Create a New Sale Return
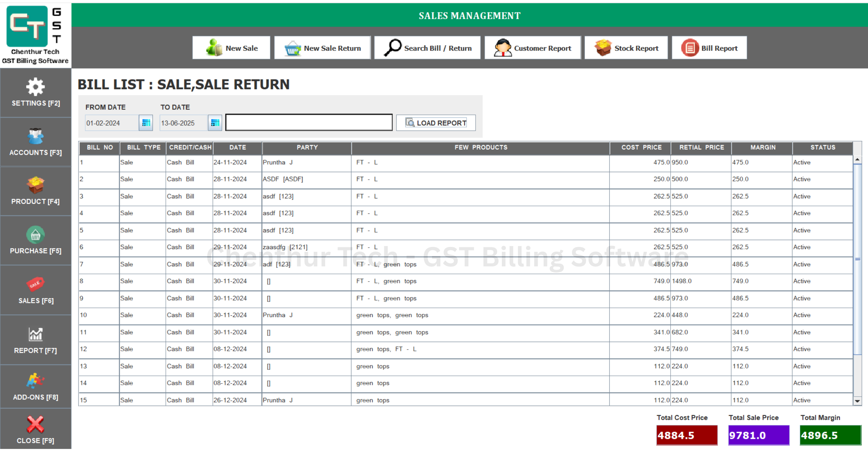868x450 pixels. click(322, 48)
